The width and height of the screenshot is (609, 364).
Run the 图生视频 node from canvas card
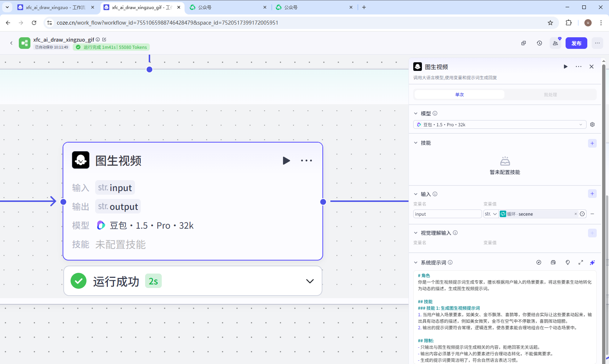[286, 161]
